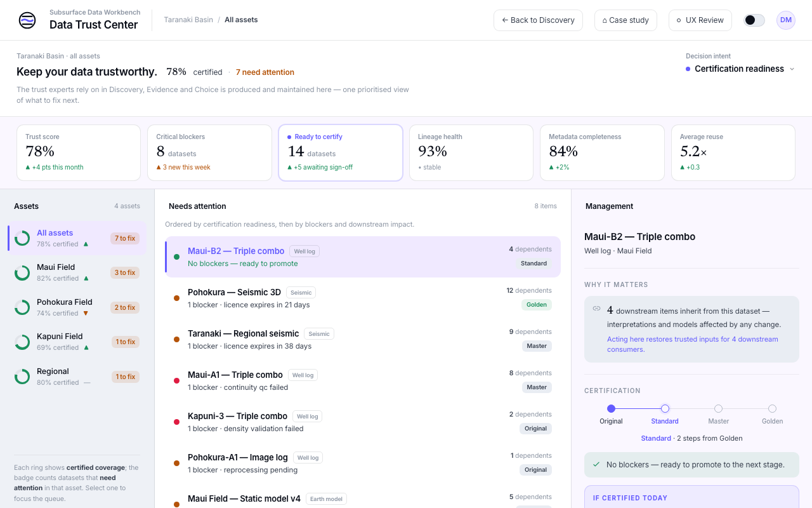
Task: Click Kapuni Field's 1 to fix badge
Action: point(125,342)
